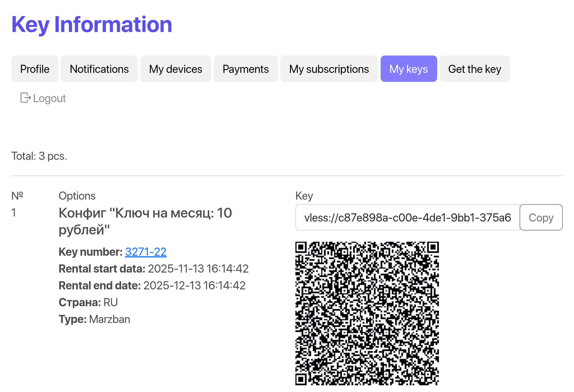
Task: Focus the vless key text field
Action: pos(408,218)
